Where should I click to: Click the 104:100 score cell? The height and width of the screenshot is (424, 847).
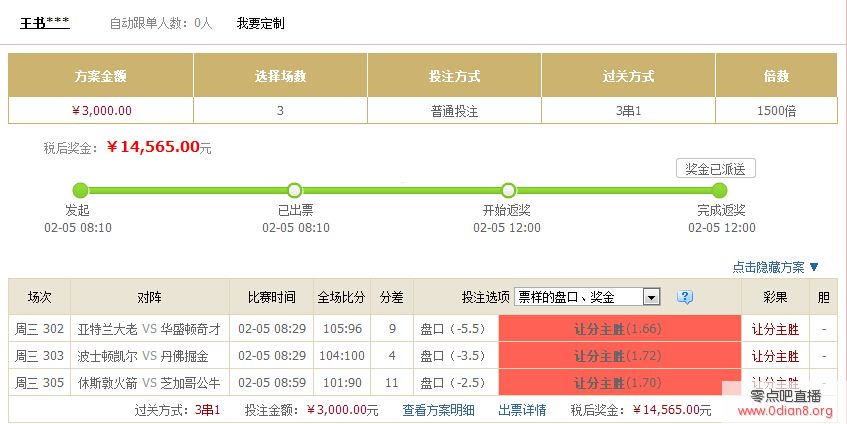point(342,355)
